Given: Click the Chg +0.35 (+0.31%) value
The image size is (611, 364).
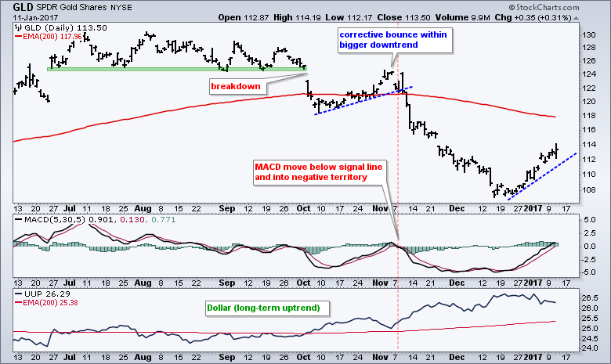Looking at the screenshot, I should (533, 17).
